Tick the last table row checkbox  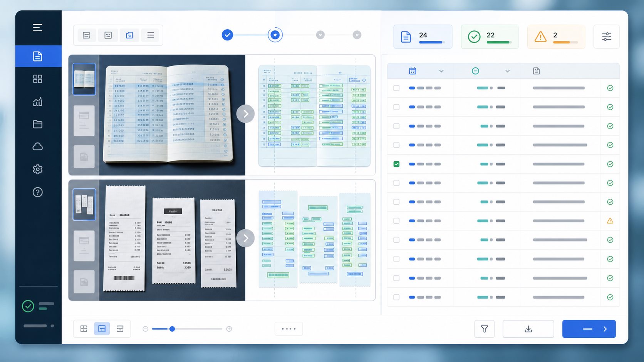coord(396,297)
